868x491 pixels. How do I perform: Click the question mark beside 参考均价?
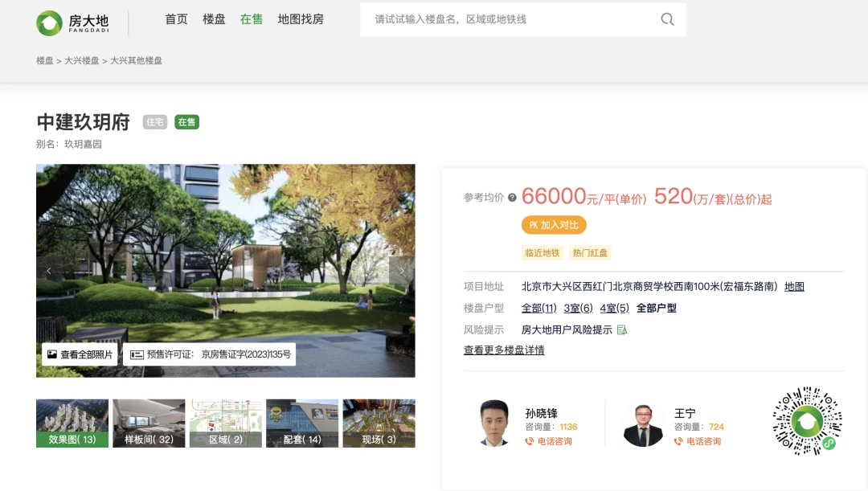click(511, 198)
